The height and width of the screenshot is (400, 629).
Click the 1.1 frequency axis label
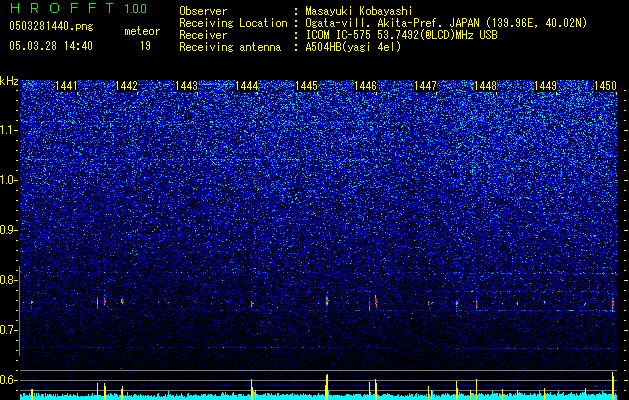(x=8, y=130)
